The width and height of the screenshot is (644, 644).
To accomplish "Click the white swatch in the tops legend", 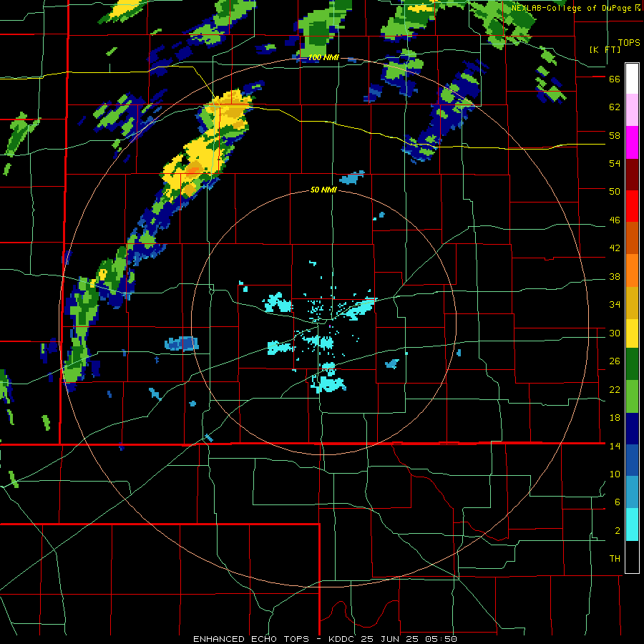I will [x=632, y=79].
